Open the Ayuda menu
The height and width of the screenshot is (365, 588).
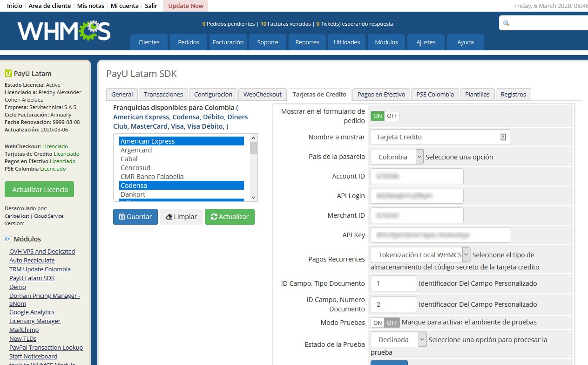(466, 42)
